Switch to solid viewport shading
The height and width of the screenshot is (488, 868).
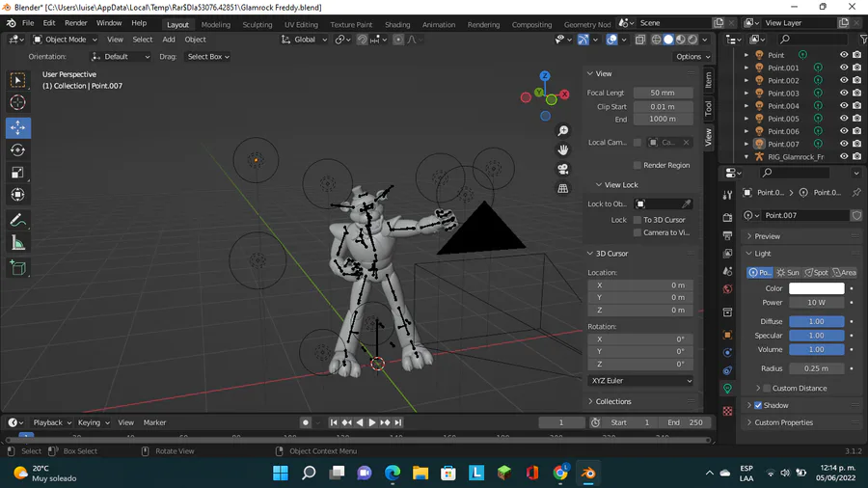point(668,40)
